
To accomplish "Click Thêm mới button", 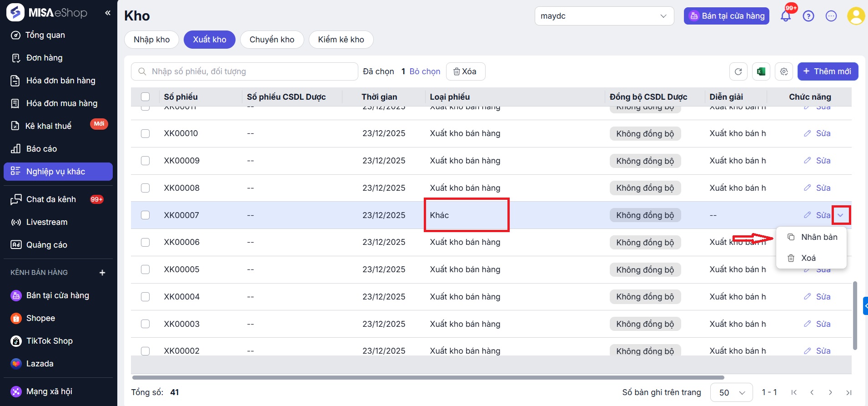I will [x=828, y=71].
